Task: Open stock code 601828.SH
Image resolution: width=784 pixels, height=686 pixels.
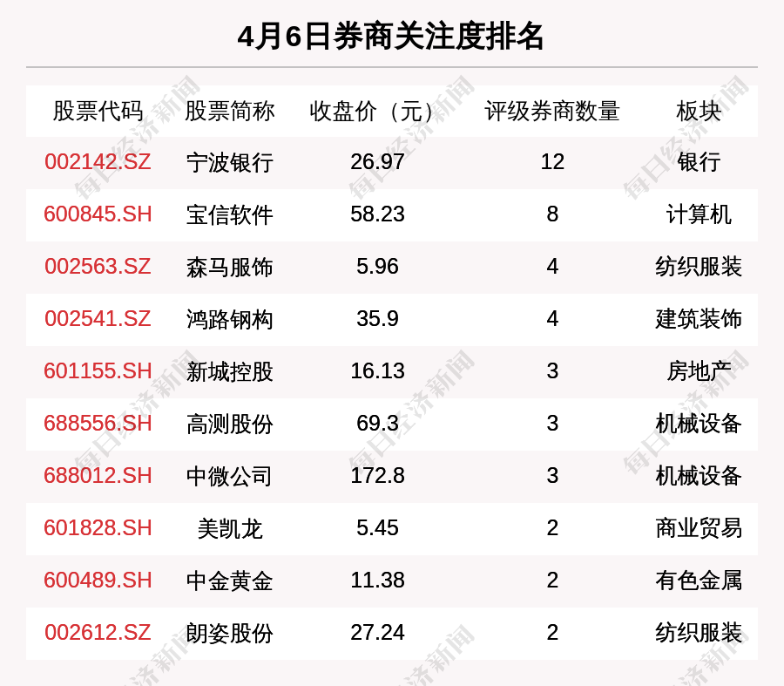Action: tap(98, 528)
